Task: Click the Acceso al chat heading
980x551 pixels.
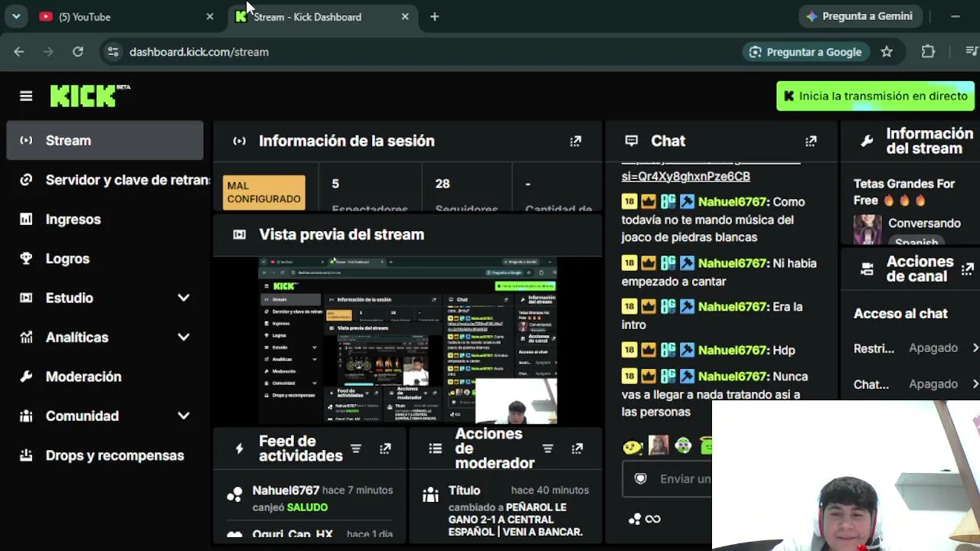Action: 900,314
